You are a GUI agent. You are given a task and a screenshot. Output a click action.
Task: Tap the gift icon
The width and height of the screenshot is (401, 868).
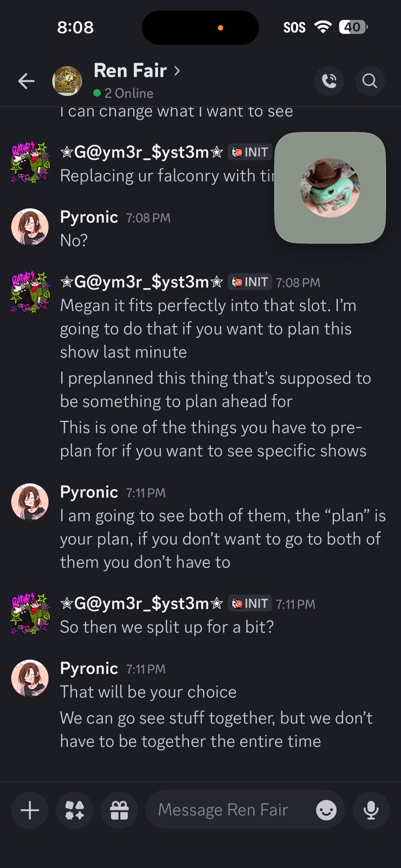coord(119,810)
